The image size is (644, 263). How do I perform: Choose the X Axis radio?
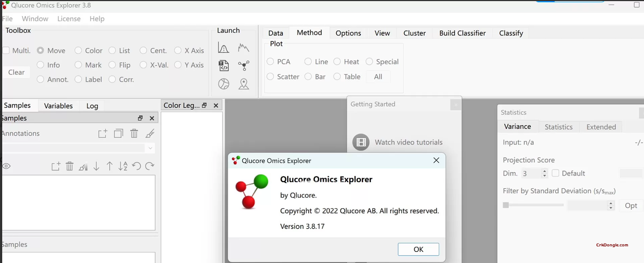[178, 50]
